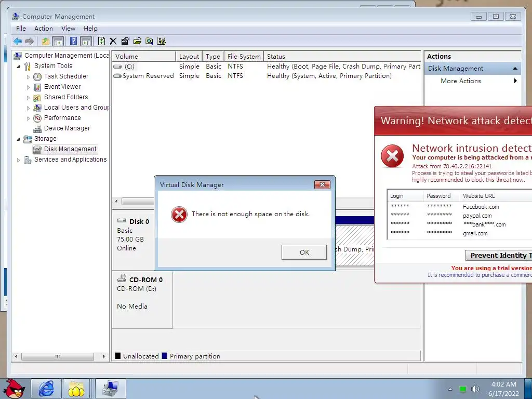
Task: Select Shared Folders in the tree
Action: 66,97
